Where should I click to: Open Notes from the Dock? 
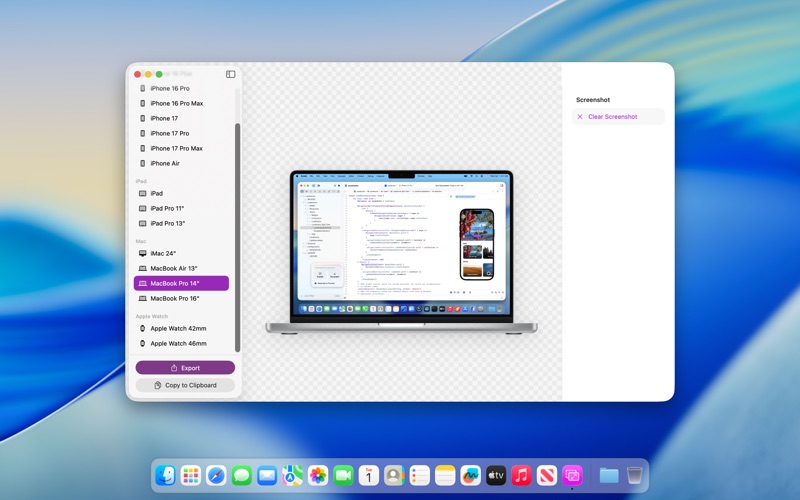pyautogui.click(x=445, y=476)
